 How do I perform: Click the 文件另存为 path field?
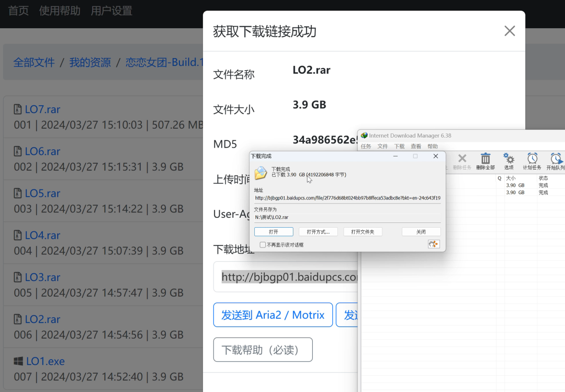pos(347,217)
